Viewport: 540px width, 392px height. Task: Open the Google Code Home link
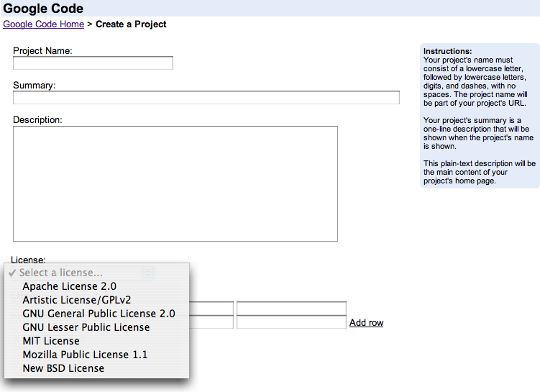tap(43, 24)
